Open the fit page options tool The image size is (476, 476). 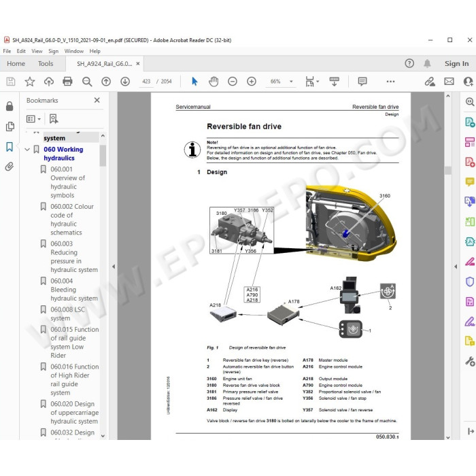[312, 82]
